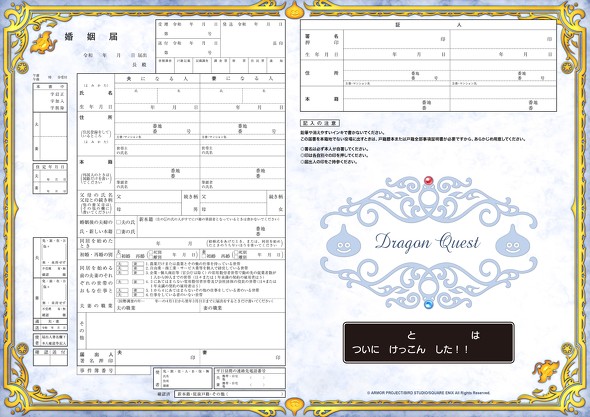The width and height of the screenshot is (590, 417).
Task: Click the husband's mother (母) name field
Action: pyautogui.click(x=148, y=209)
